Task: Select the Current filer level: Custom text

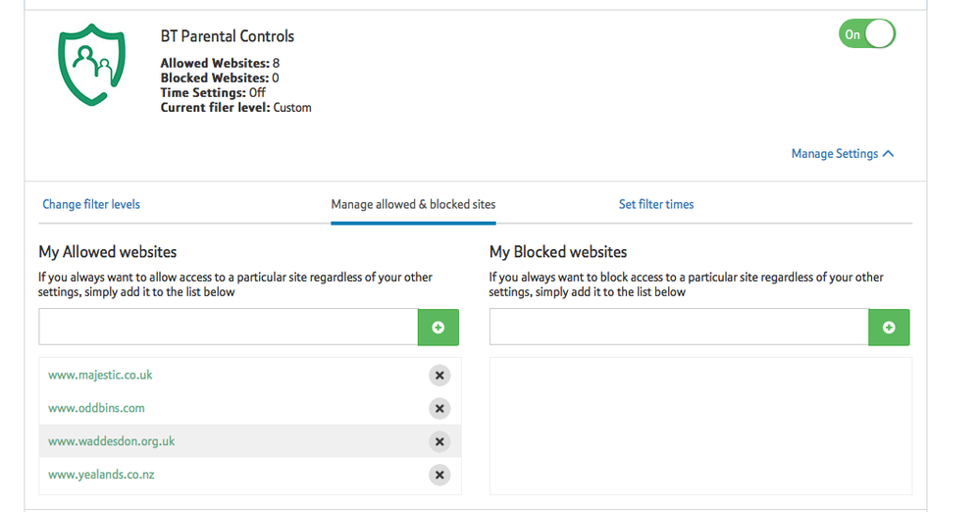Action: coord(235,108)
